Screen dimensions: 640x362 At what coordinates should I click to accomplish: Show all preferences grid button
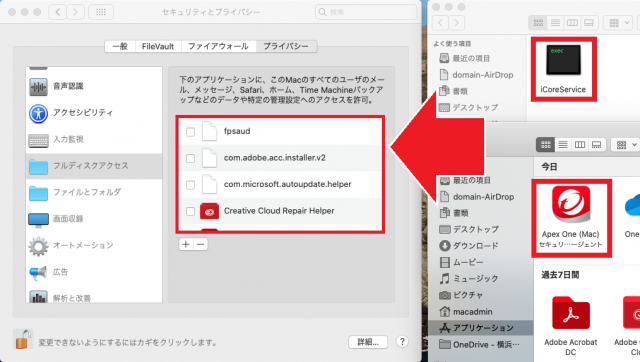tap(101, 12)
